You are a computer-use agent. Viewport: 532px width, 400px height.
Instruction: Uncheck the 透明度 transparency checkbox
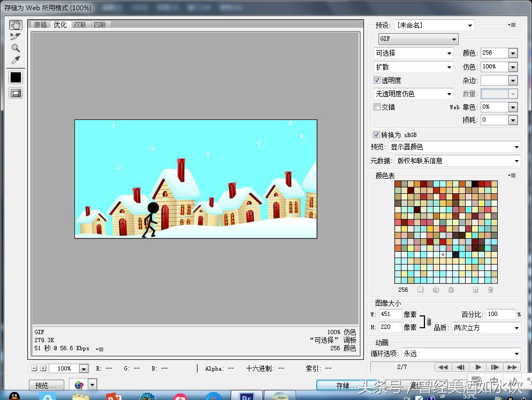tap(377, 80)
